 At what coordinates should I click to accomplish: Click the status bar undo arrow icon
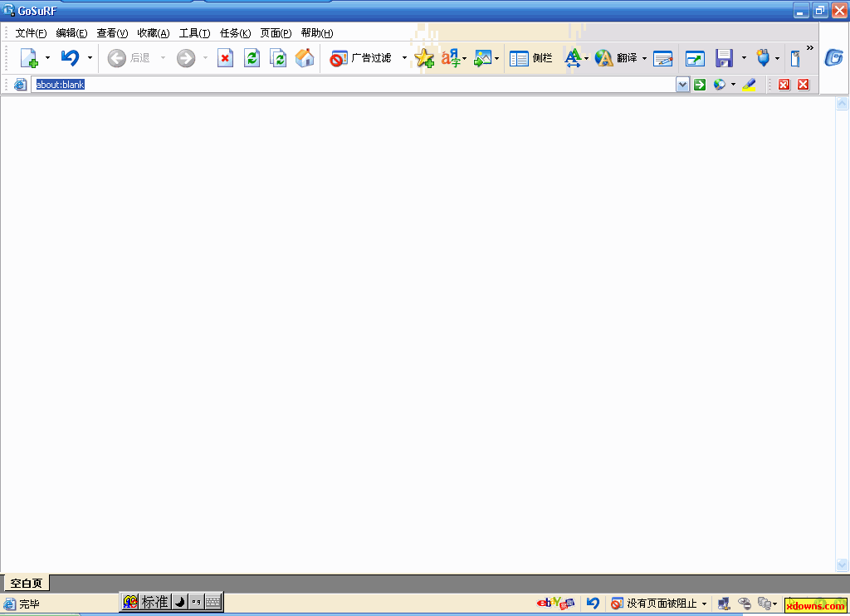click(593, 603)
